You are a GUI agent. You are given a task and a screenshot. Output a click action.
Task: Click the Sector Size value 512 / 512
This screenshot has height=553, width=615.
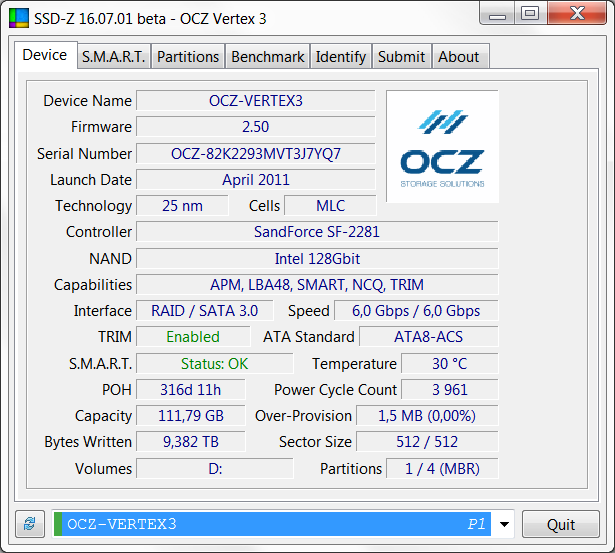point(427,442)
